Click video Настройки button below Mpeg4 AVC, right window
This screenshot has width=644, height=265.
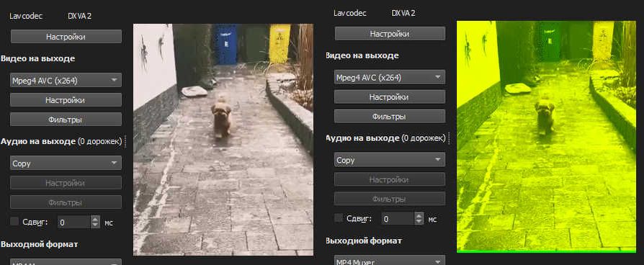click(x=390, y=97)
